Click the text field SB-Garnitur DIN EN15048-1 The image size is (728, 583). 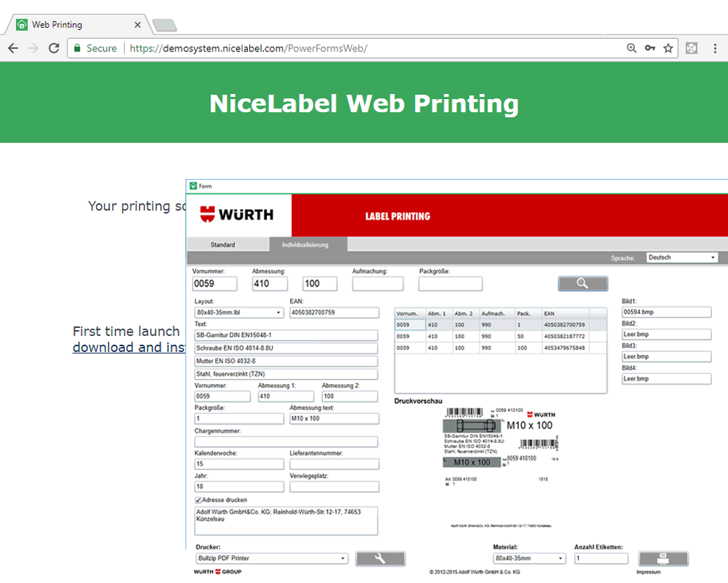[x=286, y=335]
